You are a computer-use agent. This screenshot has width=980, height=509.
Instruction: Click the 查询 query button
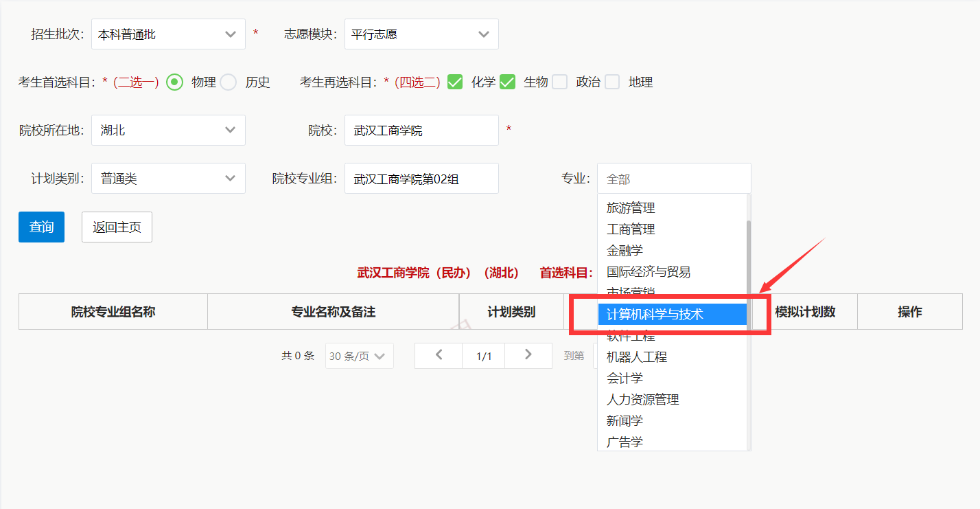pos(41,227)
